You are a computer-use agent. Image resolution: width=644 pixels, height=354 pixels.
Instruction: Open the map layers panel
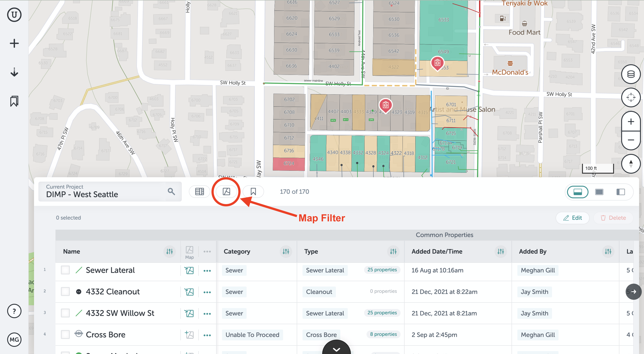tap(631, 74)
